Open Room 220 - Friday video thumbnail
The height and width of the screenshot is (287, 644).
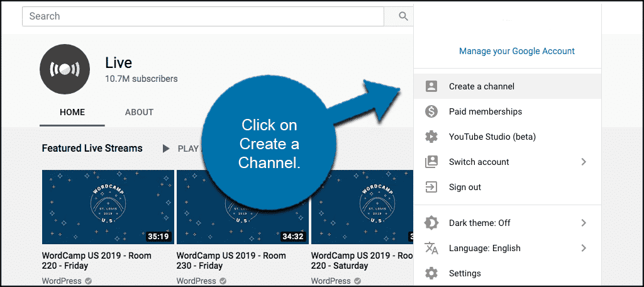coord(108,207)
